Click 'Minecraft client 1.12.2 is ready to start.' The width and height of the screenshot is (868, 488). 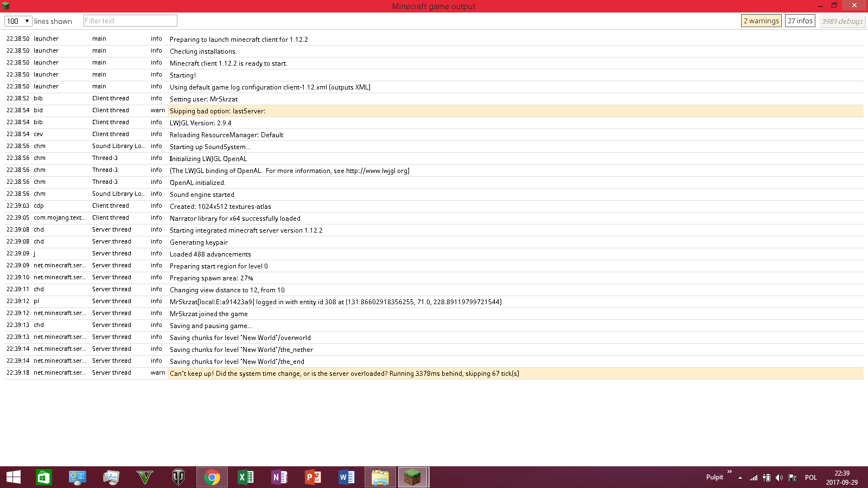[x=228, y=63]
